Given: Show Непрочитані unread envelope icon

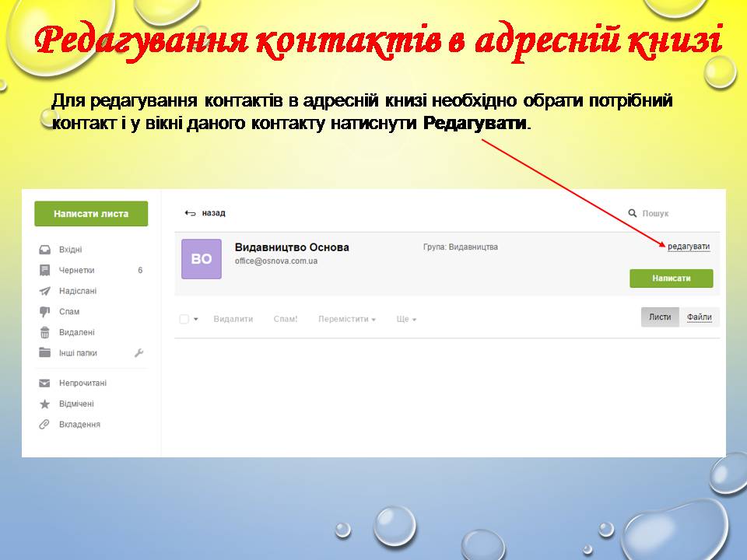Looking at the screenshot, I should [x=45, y=383].
